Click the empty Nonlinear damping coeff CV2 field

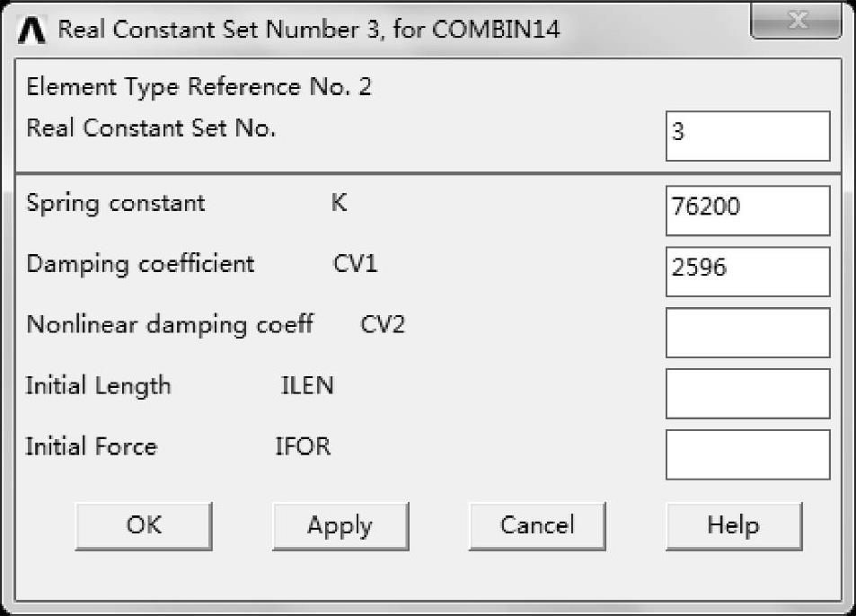(747, 332)
